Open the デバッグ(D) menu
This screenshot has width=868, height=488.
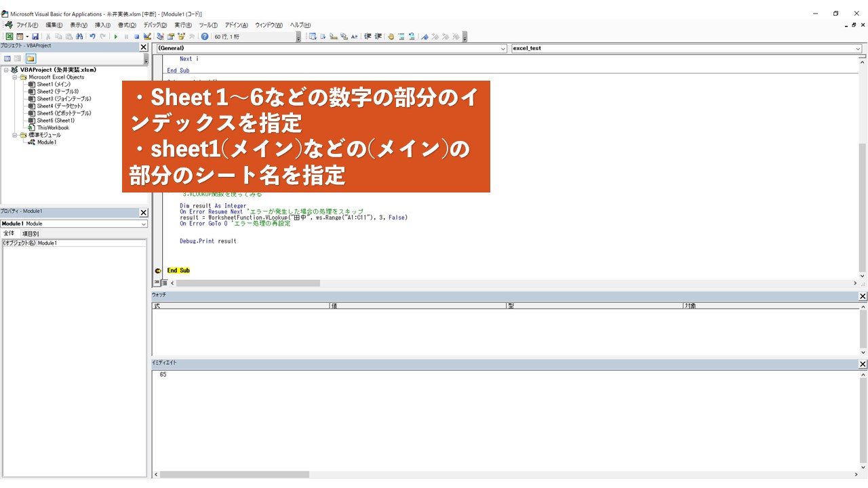[155, 25]
